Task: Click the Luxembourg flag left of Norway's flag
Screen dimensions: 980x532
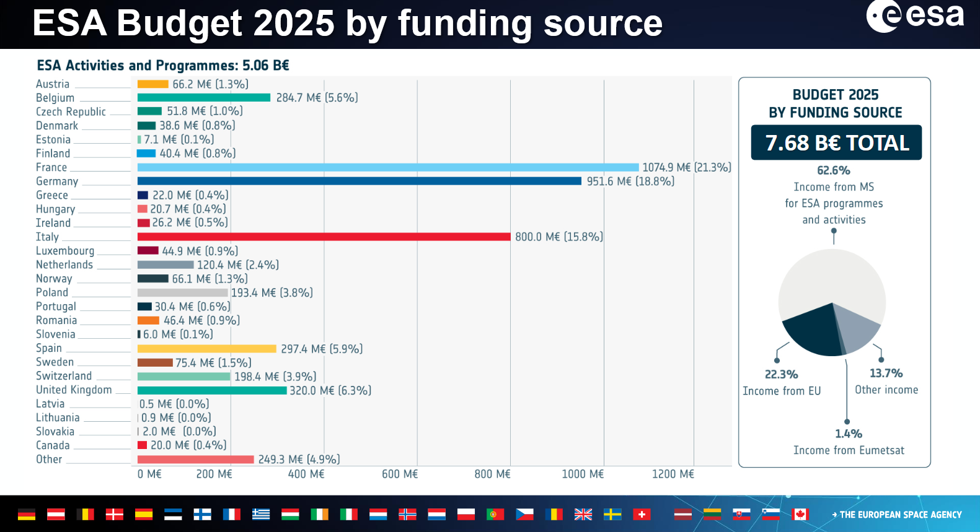Action: [378, 514]
